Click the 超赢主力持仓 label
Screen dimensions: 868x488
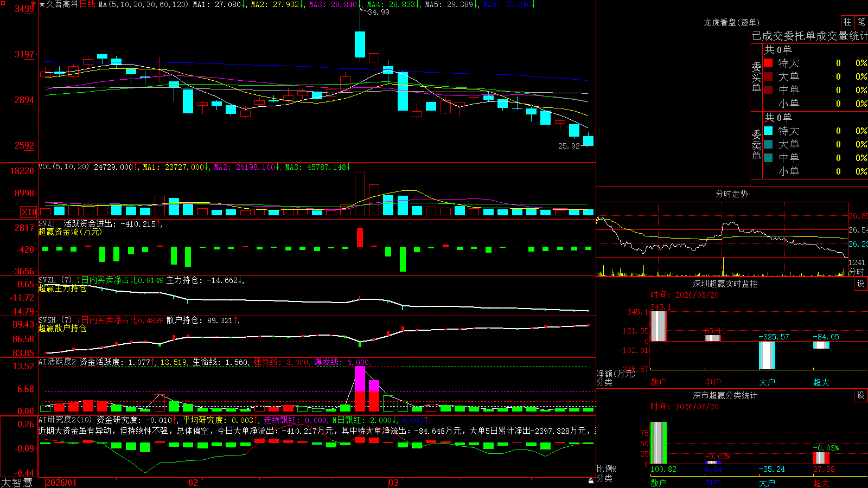[62, 288]
